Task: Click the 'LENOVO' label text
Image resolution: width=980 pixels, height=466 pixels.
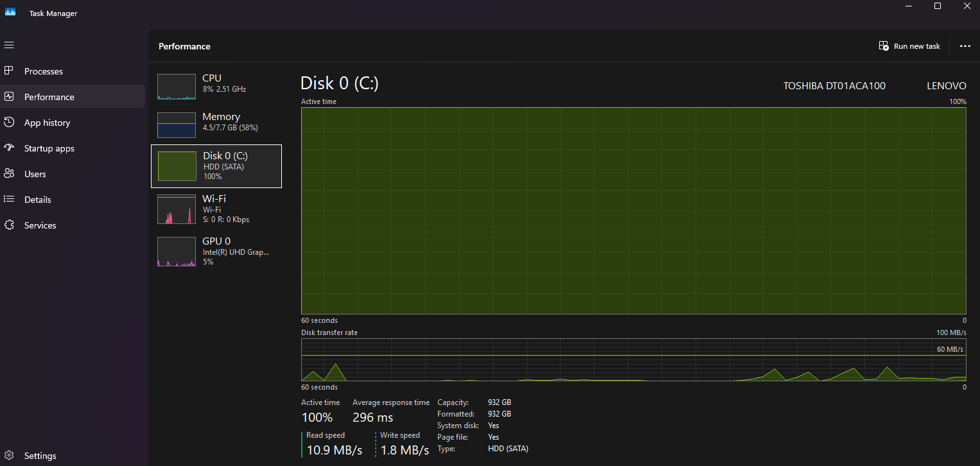Action: [x=947, y=86]
